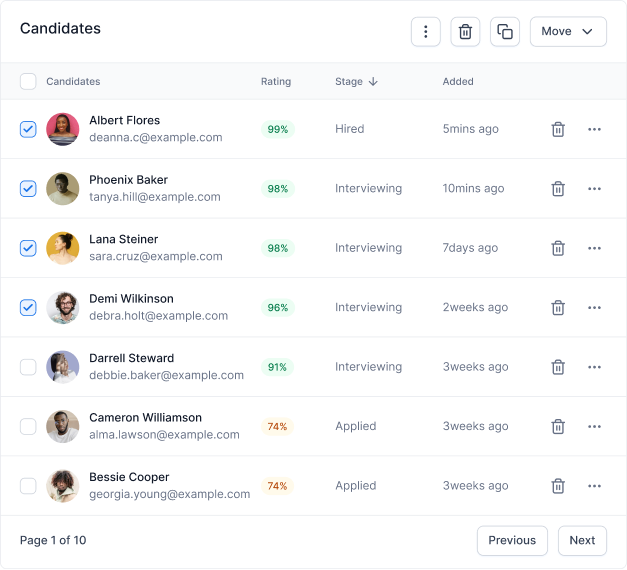The image size is (627, 570).
Task: Click the vertical three-dot options button in header
Action: [425, 32]
